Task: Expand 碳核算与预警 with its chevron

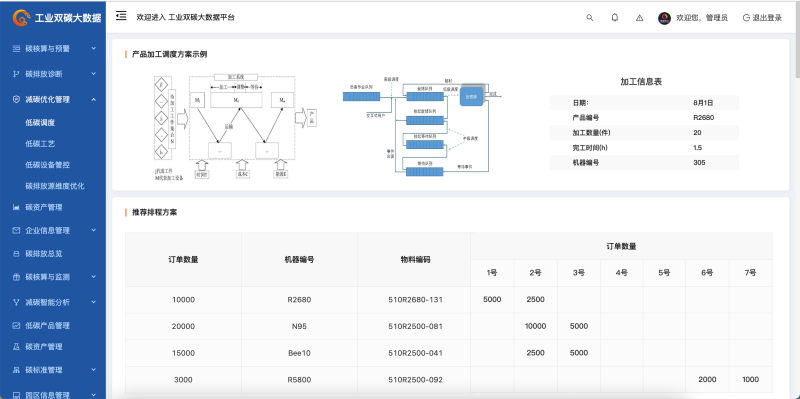Action: click(x=93, y=48)
